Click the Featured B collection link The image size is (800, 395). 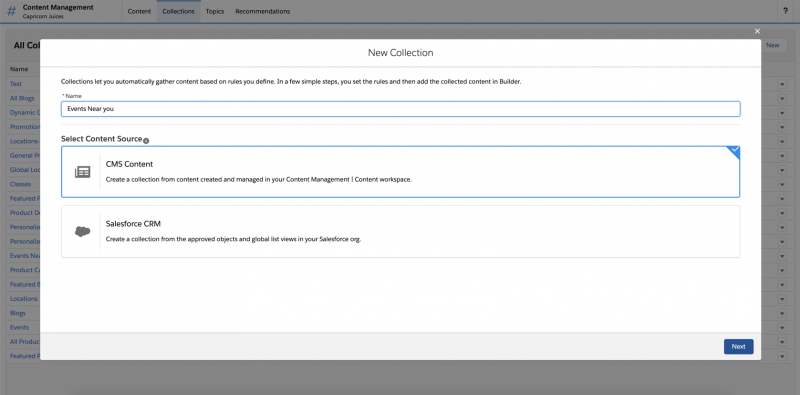(x=25, y=284)
